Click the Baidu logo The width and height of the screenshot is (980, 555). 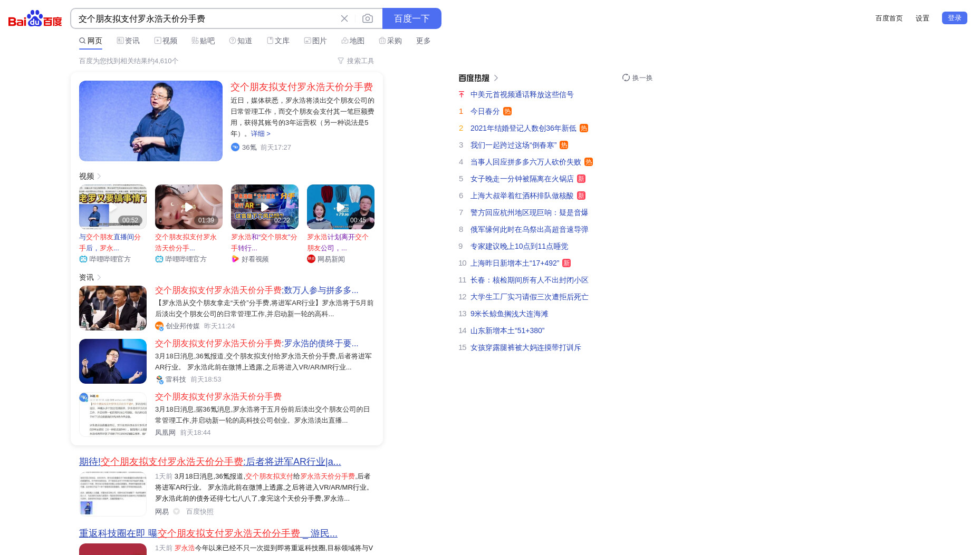[x=35, y=18]
